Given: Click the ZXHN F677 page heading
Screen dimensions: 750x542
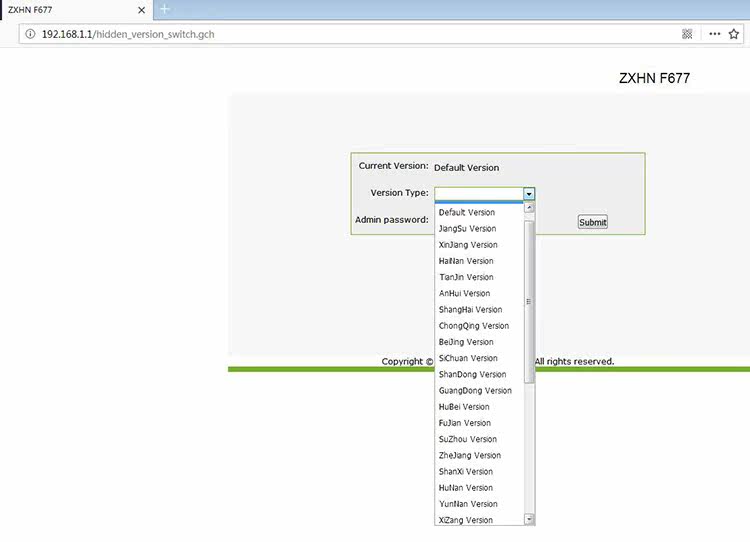Looking at the screenshot, I should [x=654, y=78].
